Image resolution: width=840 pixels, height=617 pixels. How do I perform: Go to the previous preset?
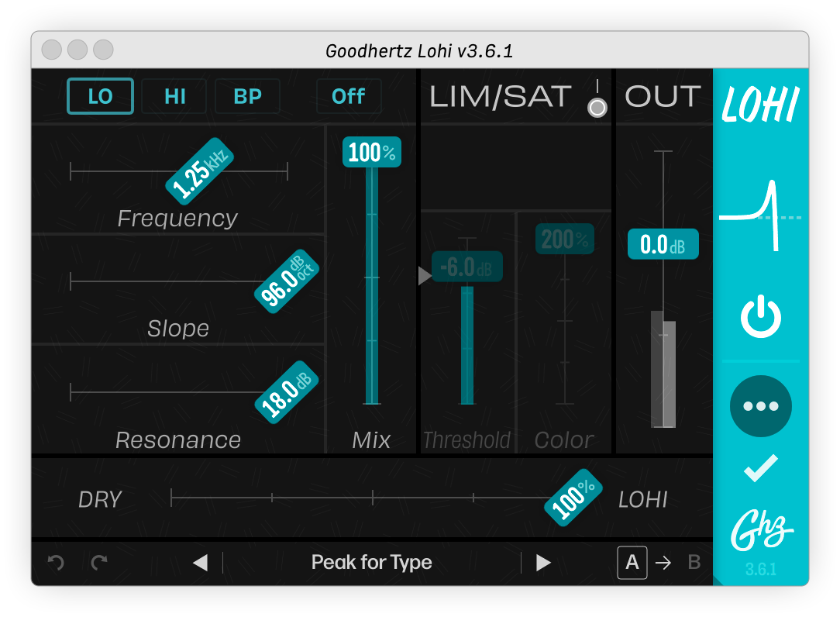click(201, 563)
